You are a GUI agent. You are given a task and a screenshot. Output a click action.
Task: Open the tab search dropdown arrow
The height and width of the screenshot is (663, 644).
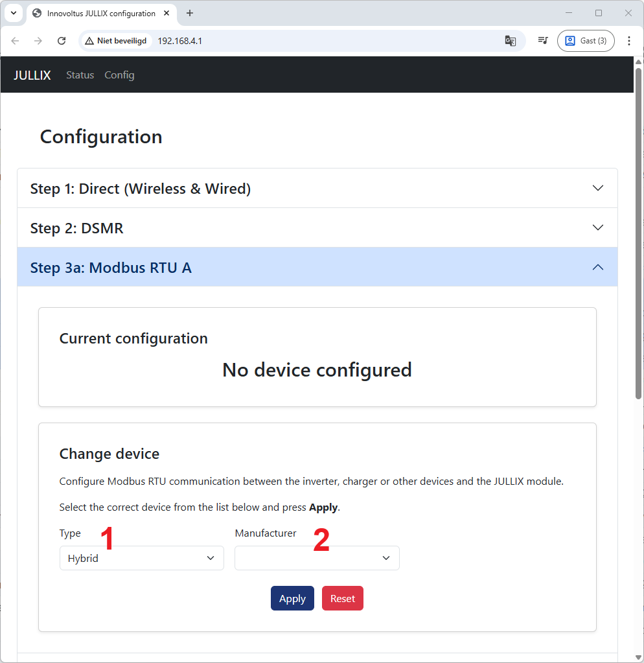[x=14, y=13]
